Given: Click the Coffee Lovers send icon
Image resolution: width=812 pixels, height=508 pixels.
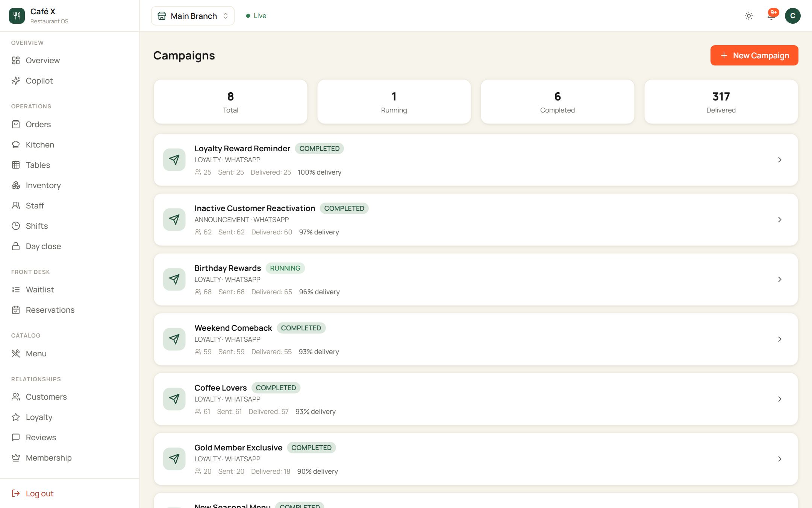Looking at the screenshot, I should [x=174, y=399].
